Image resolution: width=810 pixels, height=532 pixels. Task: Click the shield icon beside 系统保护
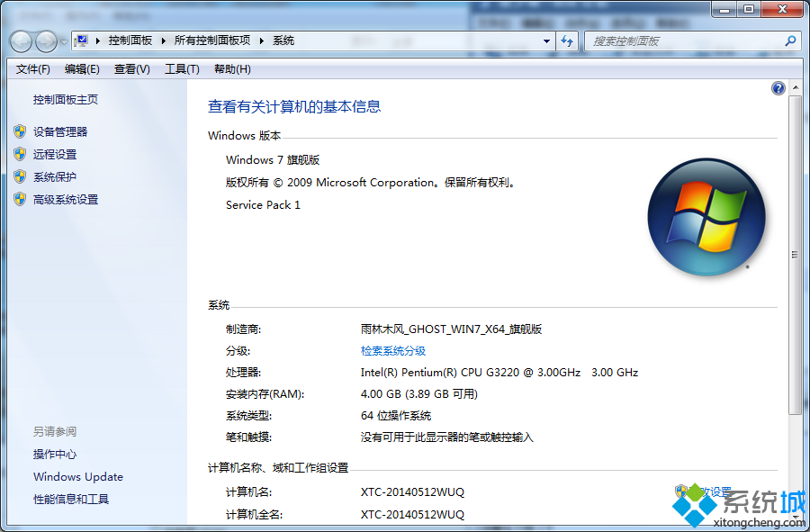coord(20,176)
